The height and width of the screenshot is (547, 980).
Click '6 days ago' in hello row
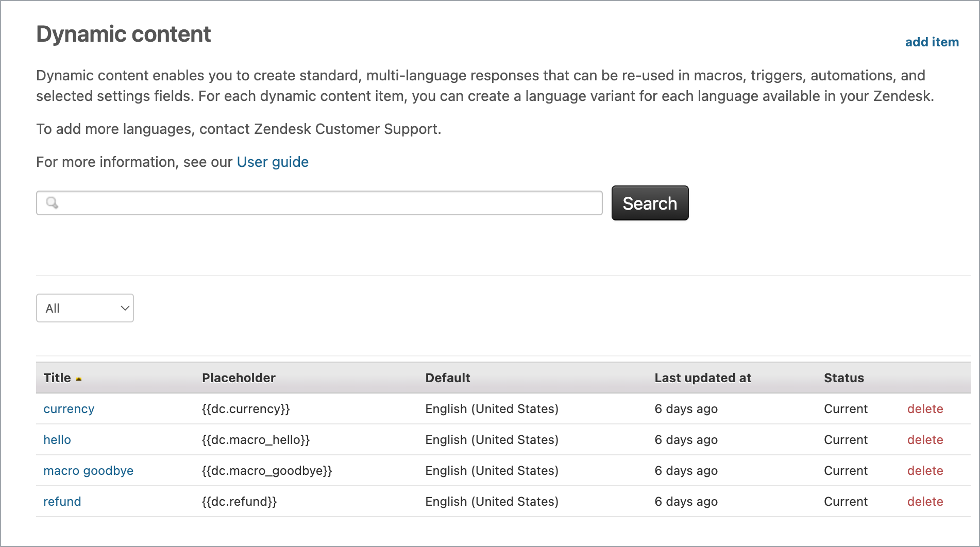[x=686, y=440]
